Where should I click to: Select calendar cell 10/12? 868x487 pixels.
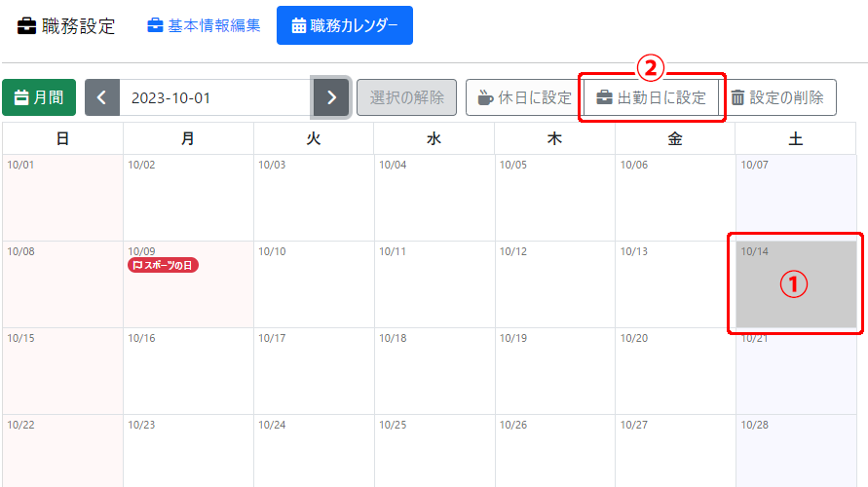click(x=555, y=284)
